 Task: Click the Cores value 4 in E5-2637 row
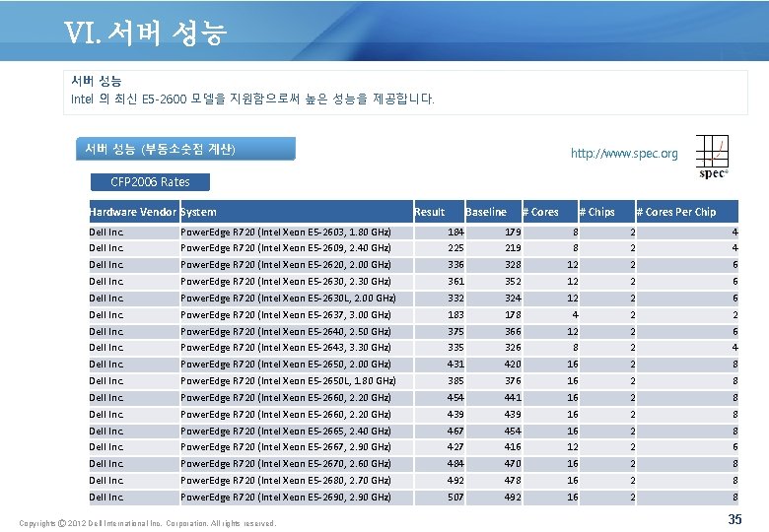tap(576, 314)
